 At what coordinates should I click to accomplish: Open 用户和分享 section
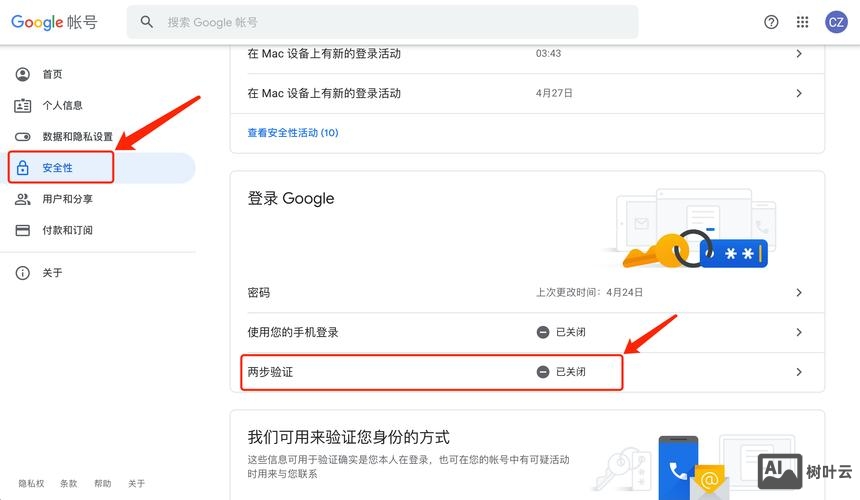pyautogui.click(x=67, y=199)
